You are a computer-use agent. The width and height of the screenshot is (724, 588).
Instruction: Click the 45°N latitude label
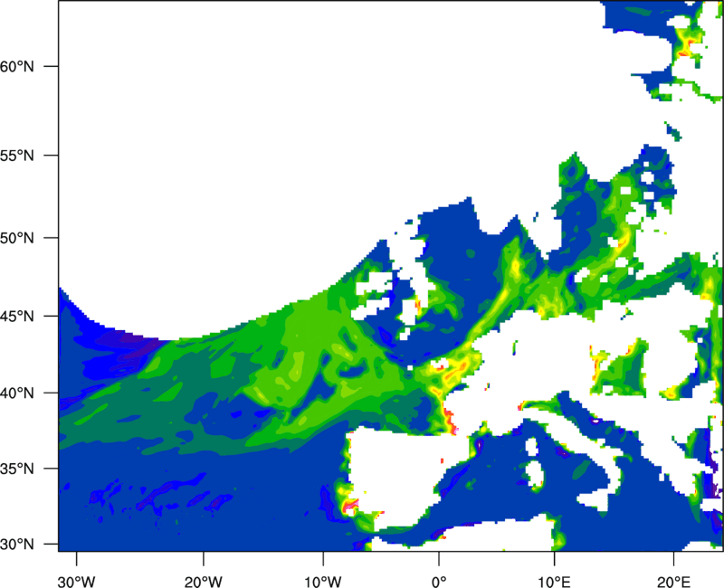[17, 317]
